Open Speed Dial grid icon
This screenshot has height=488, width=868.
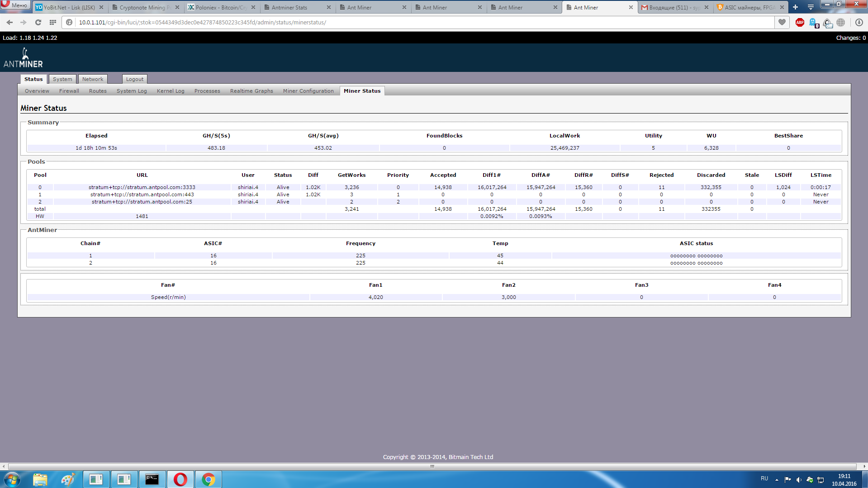coord(53,22)
